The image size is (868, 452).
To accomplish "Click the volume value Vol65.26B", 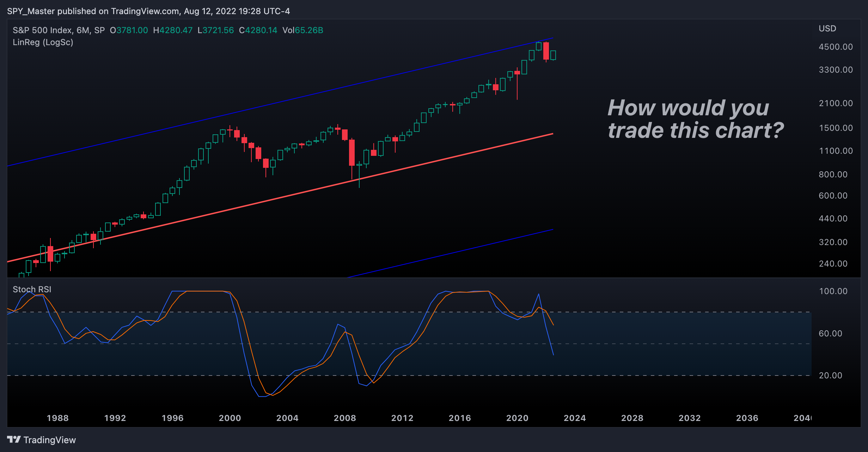I will tap(303, 30).
